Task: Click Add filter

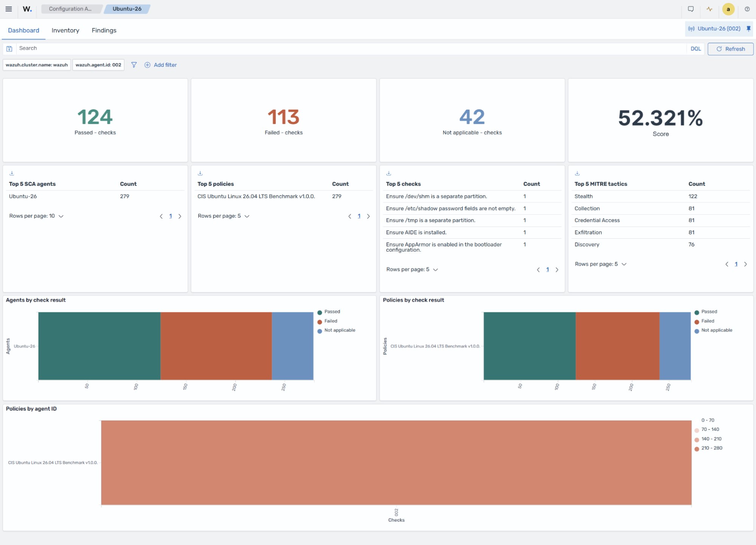Action: pos(161,65)
